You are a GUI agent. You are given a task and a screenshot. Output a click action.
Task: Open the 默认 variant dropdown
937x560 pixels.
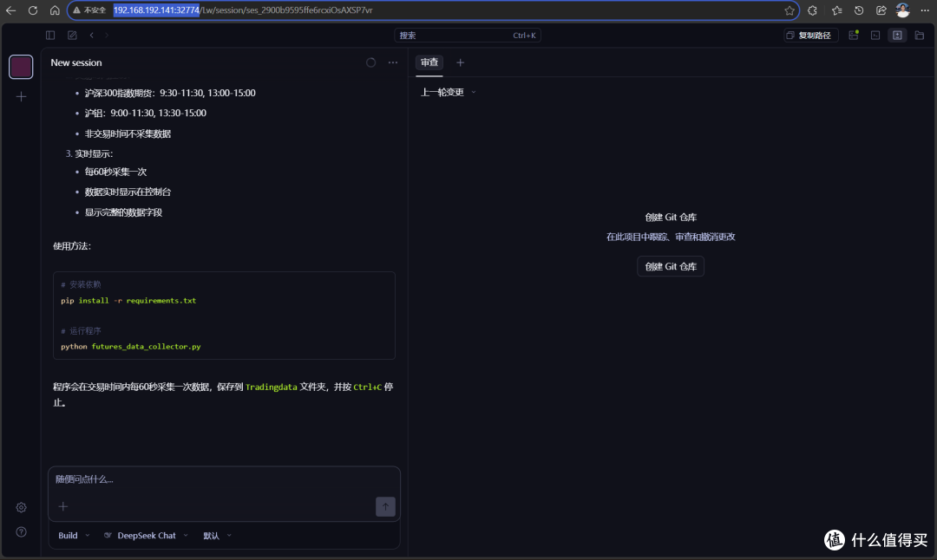pyautogui.click(x=217, y=536)
